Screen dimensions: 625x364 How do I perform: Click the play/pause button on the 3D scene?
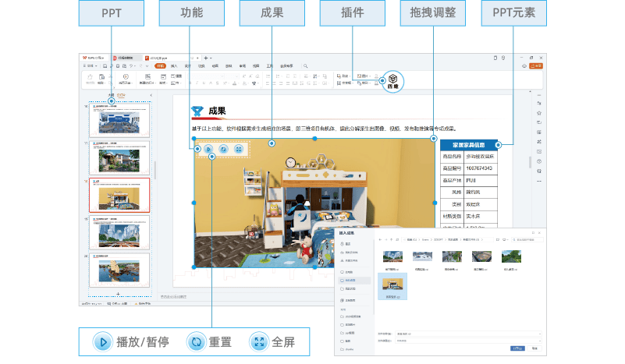point(208,148)
